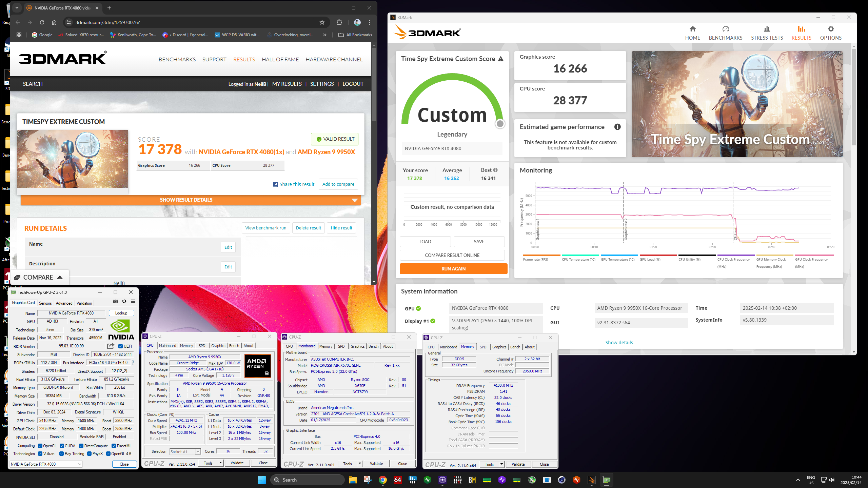Toggle Ray Tracing checkbox in GPU-Z
The height and width of the screenshot is (488, 868).
[x=61, y=454]
